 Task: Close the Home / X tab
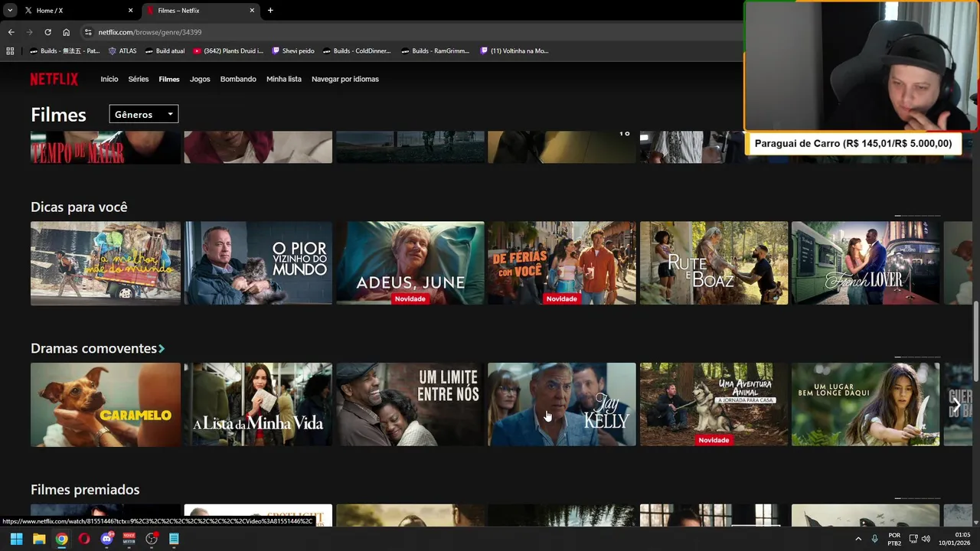[x=130, y=11]
